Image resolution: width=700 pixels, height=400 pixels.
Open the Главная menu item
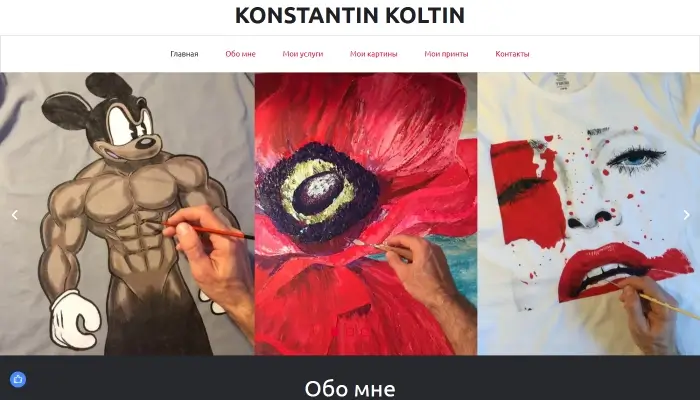(x=184, y=54)
